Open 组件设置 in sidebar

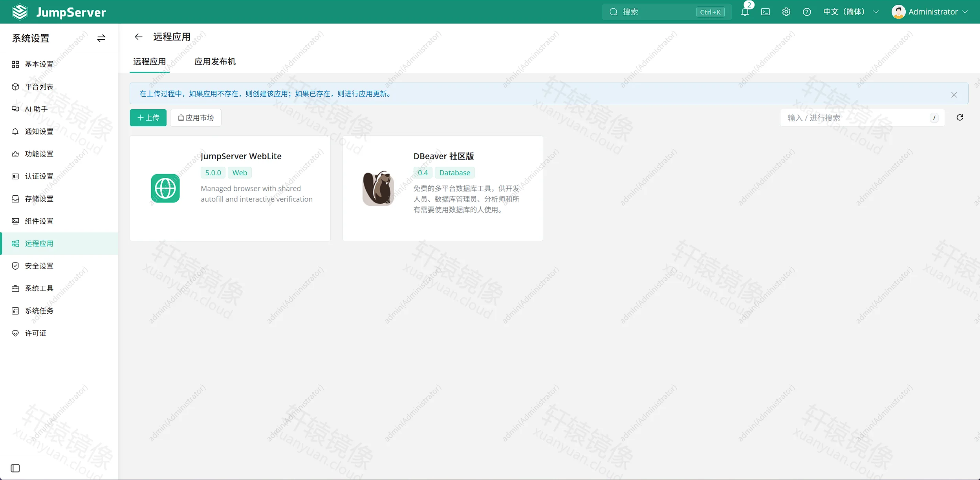click(x=59, y=221)
